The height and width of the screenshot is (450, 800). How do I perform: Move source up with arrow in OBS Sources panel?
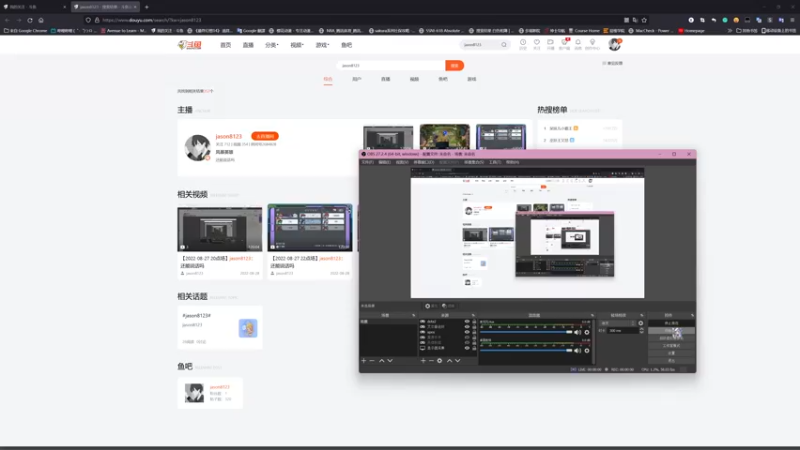pos(449,361)
